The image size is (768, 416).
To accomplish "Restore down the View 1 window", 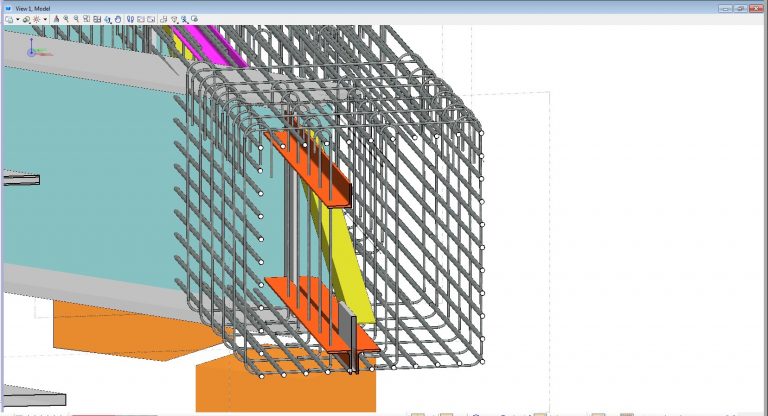I will point(739,7).
